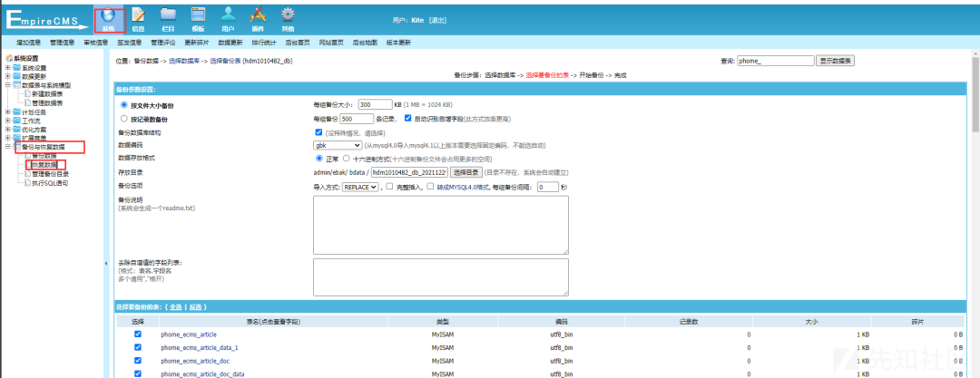
Task: Open phome_ecms_article_doc_data table link
Action: pyautogui.click(x=202, y=373)
